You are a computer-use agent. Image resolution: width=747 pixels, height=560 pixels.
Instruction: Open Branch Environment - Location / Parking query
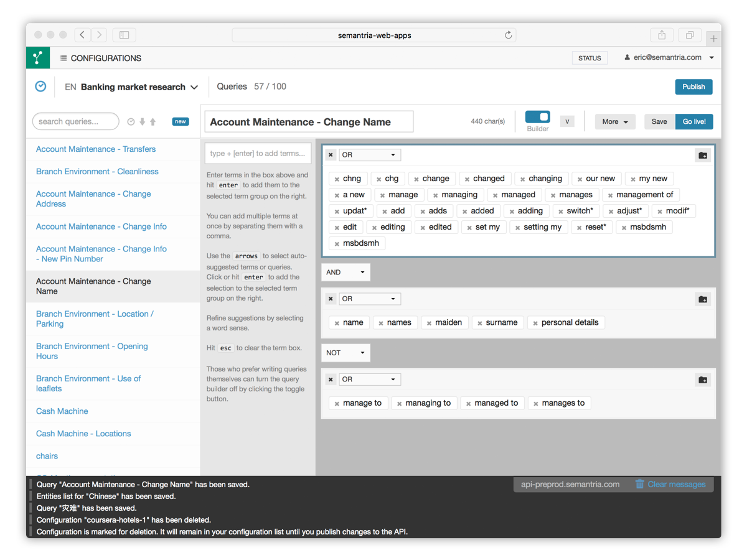pos(95,319)
